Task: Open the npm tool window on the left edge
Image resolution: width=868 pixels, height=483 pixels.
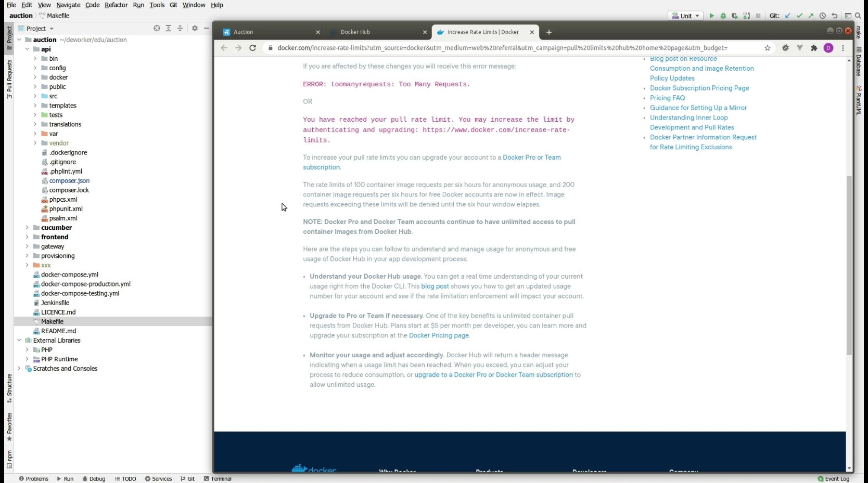Action: point(9,459)
